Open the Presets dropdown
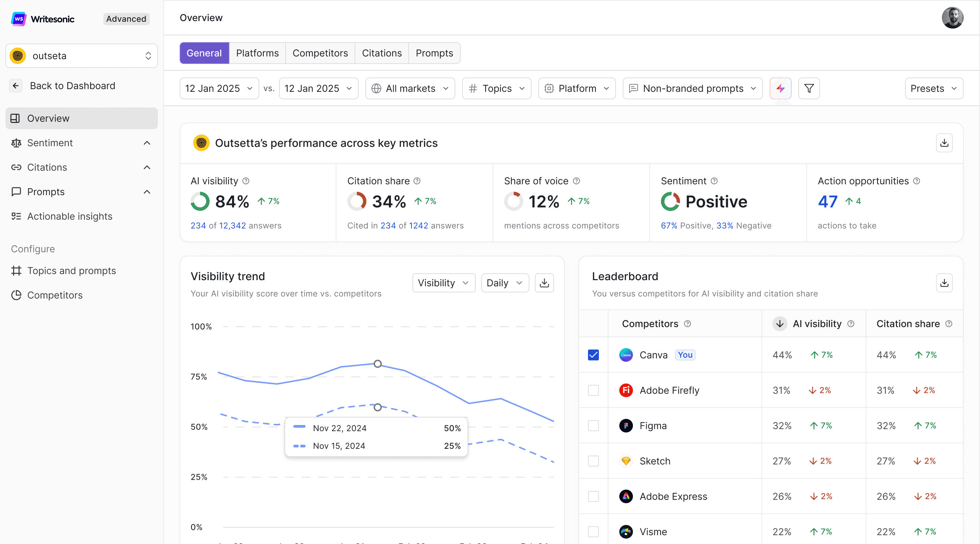 pos(934,89)
